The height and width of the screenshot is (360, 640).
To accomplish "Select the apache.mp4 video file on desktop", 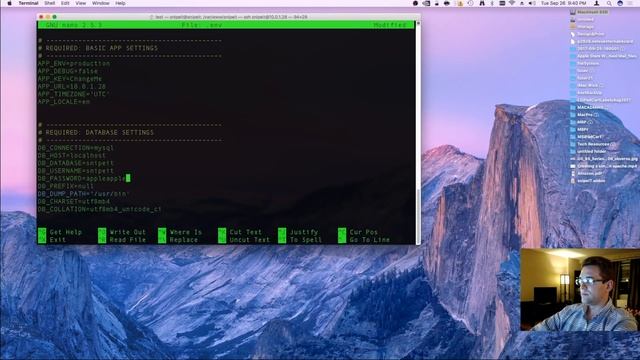I will point(604,166).
